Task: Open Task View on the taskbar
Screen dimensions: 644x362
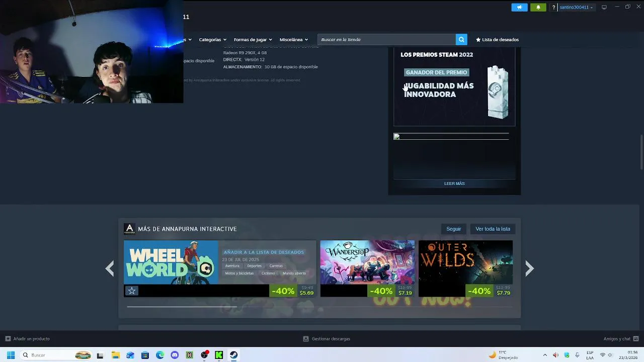Action: pos(100,355)
